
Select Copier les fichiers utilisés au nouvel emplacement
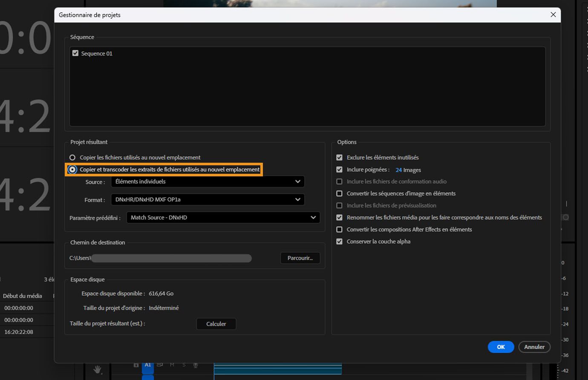tap(72, 158)
